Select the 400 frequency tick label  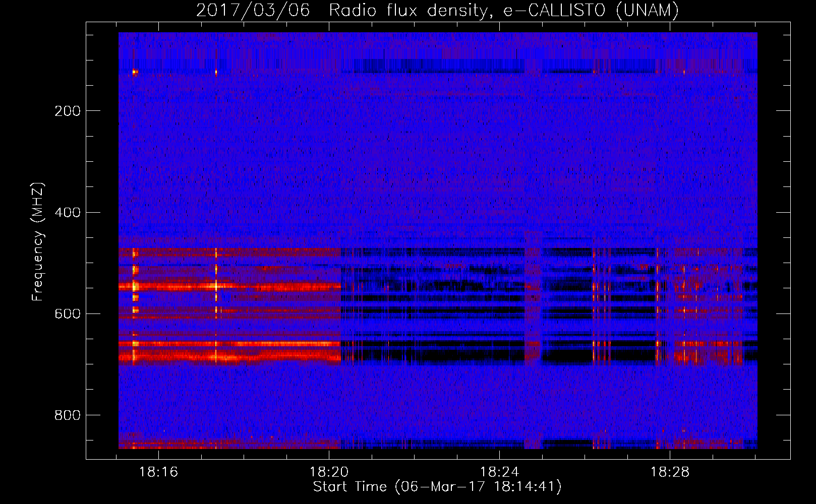coord(68,212)
